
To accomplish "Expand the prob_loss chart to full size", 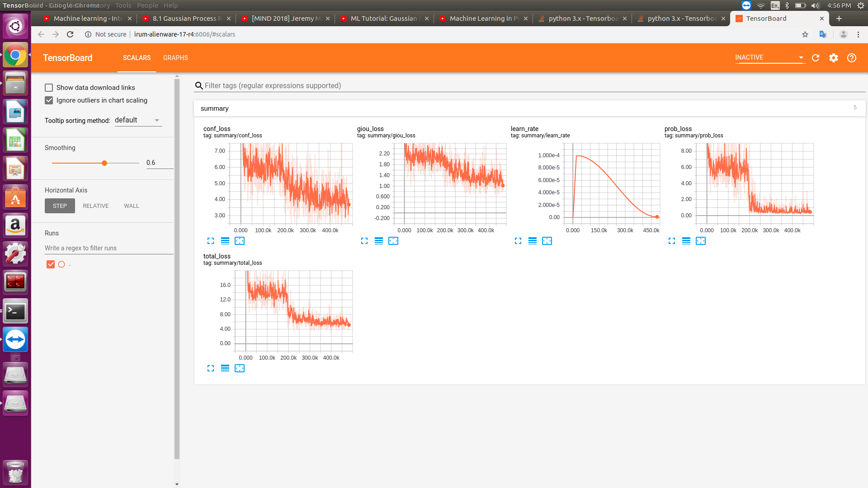I will point(672,241).
